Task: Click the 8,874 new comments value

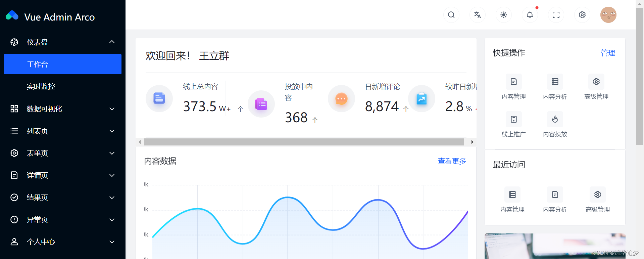Action: tap(382, 106)
